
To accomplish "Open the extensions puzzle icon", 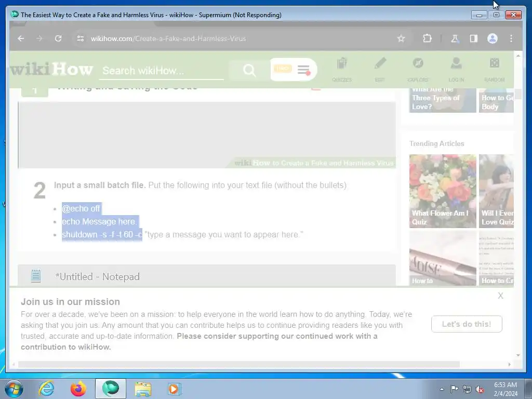I will click(x=427, y=38).
